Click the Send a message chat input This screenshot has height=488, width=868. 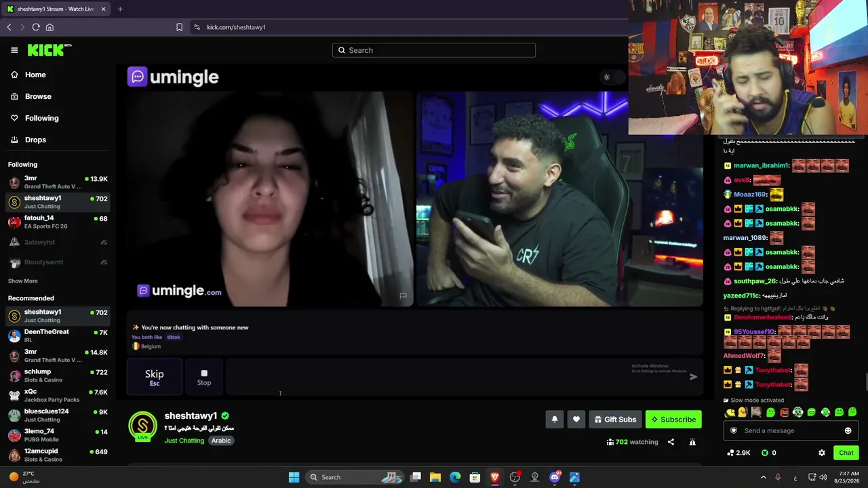coord(791,430)
